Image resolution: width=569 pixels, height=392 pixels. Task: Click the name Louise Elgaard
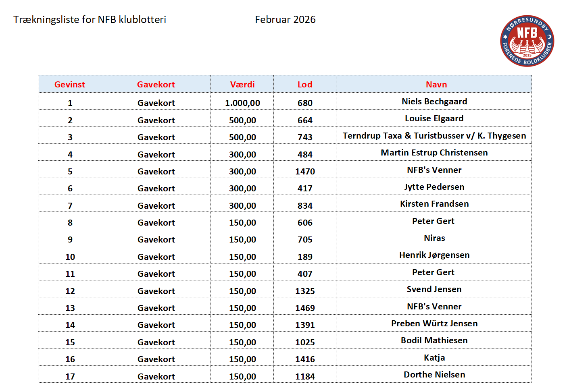tap(434, 118)
